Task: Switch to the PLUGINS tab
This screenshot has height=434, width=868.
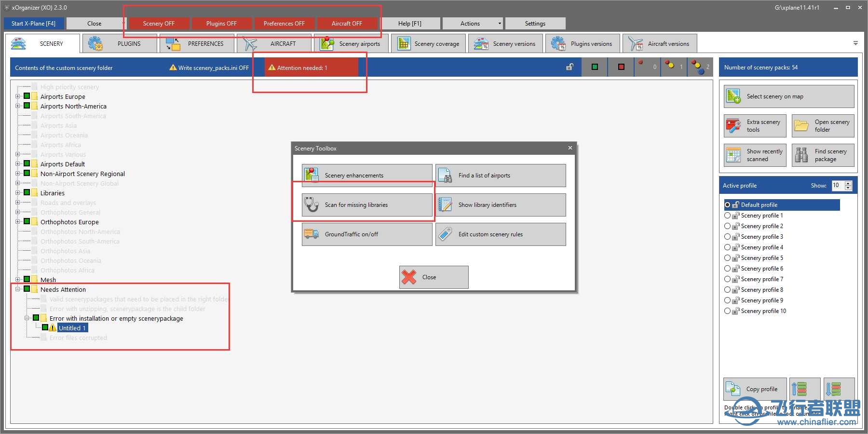Action: point(120,43)
